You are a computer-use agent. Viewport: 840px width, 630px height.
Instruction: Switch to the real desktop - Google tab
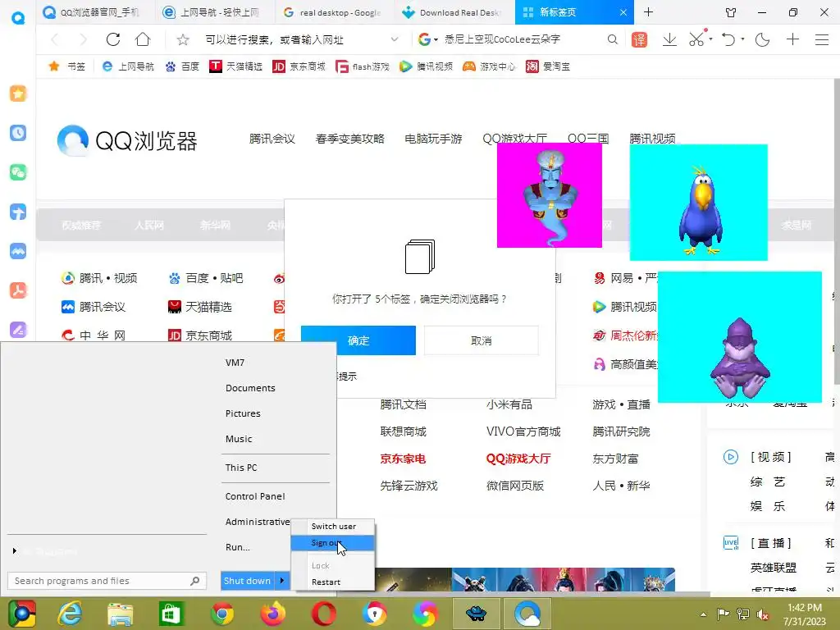coord(334,12)
